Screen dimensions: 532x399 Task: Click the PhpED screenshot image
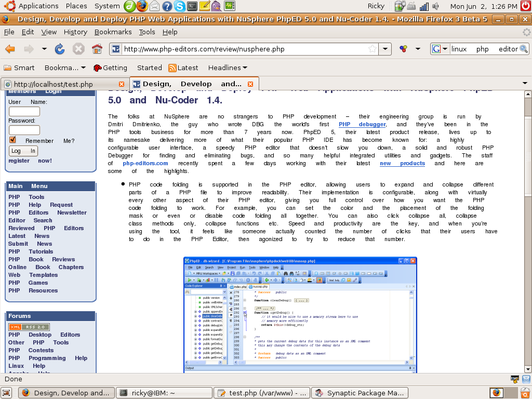pos(300,315)
